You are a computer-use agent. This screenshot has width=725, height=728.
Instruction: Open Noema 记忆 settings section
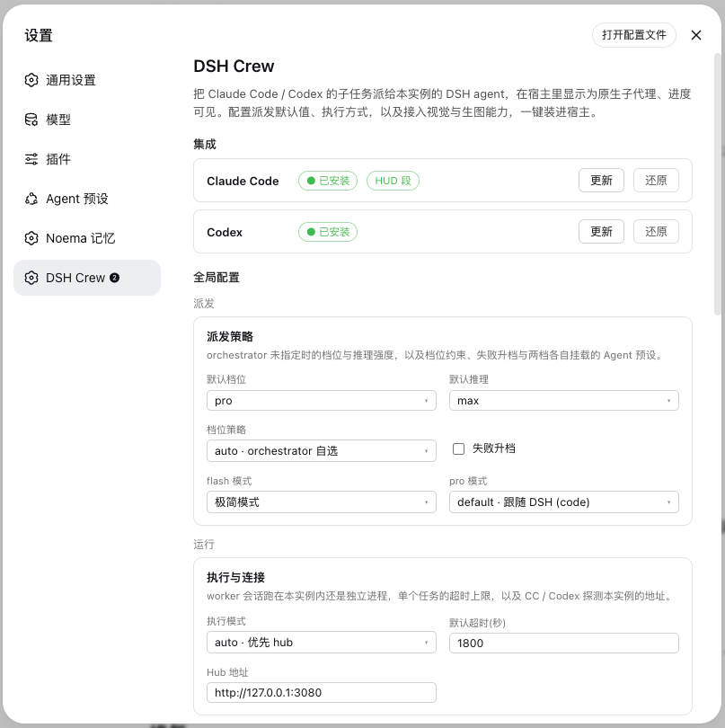[87, 238]
